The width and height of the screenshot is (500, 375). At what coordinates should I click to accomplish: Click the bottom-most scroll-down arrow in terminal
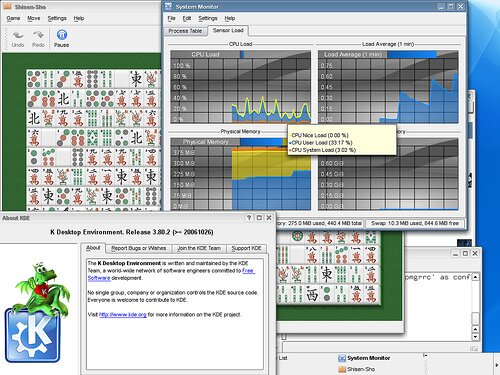point(476,337)
